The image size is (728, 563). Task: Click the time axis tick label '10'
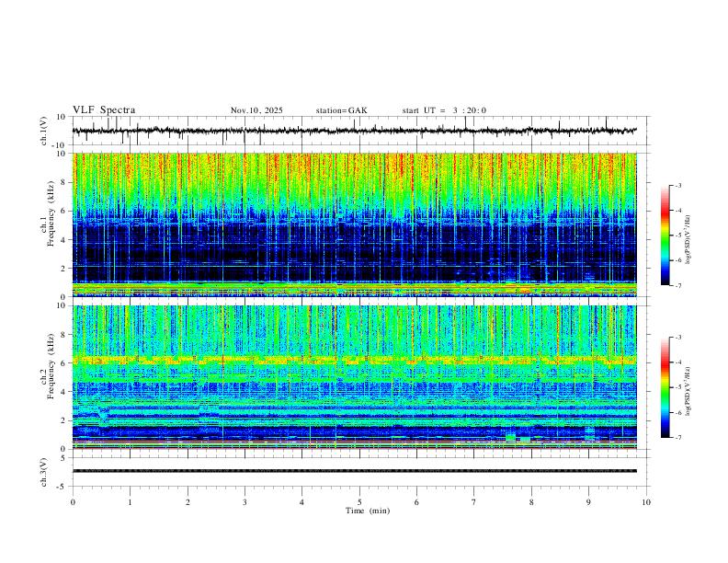(646, 502)
